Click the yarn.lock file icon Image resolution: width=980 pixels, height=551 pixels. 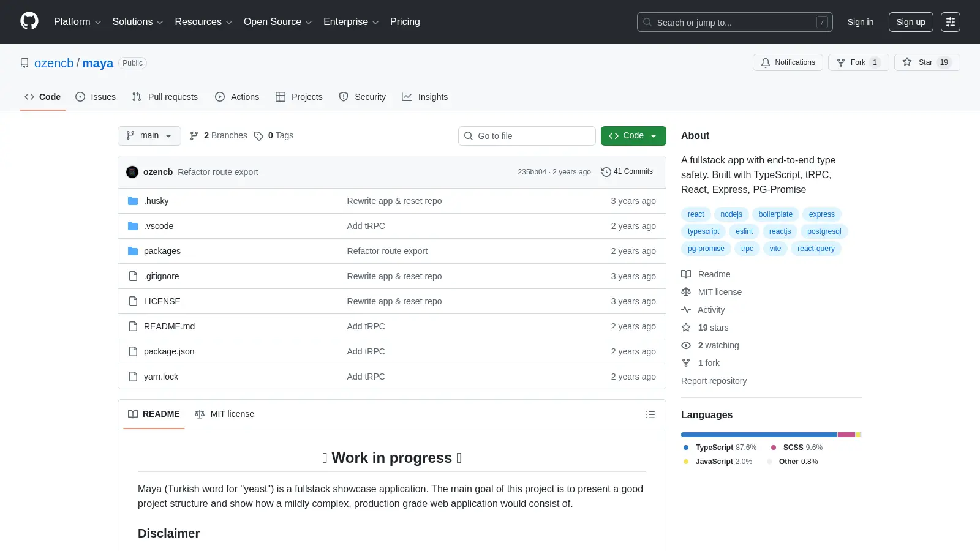pyautogui.click(x=133, y=377)
